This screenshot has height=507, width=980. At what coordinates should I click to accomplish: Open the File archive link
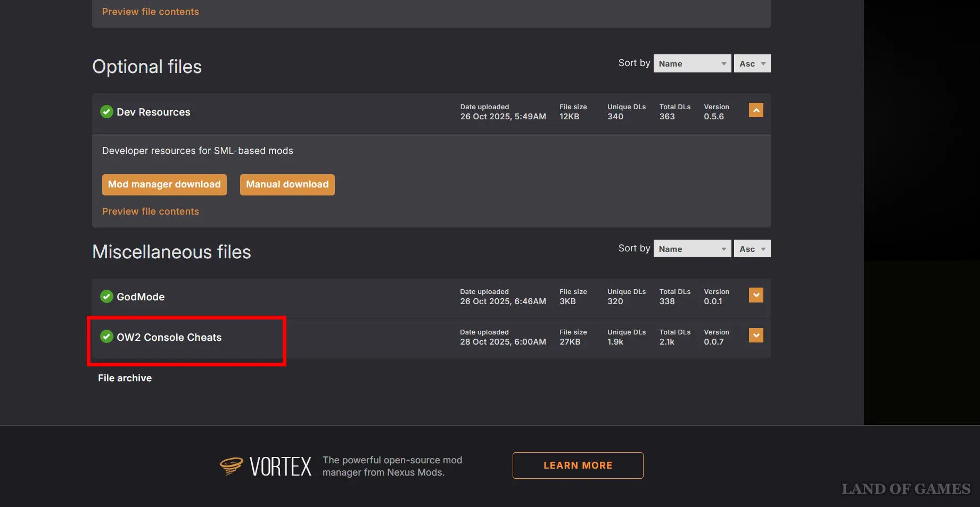pos(125,378)
